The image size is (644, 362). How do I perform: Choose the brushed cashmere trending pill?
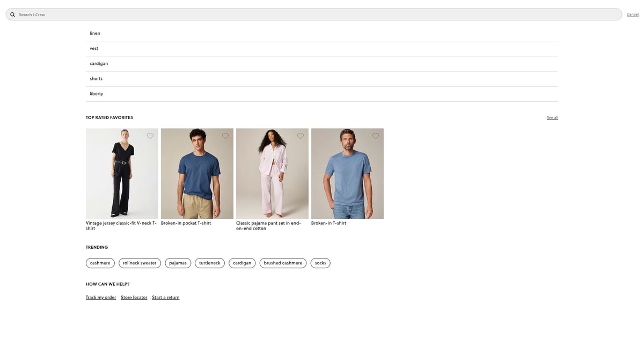pos(283,263)
